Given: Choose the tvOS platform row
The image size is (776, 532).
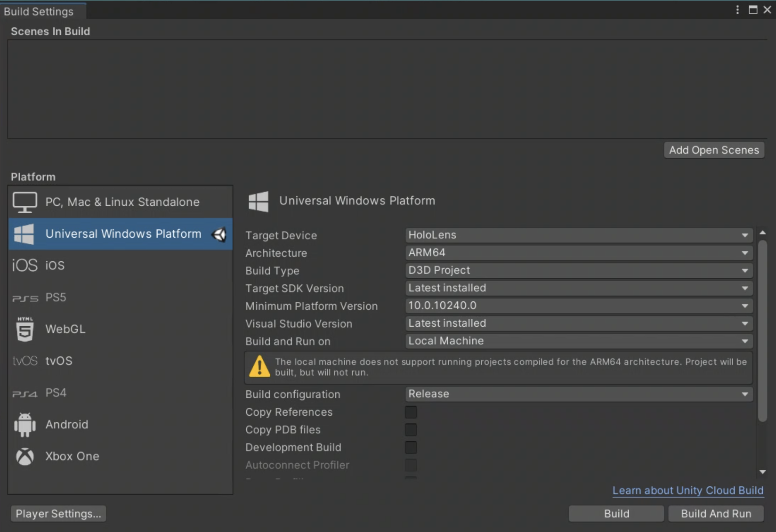Looking at the screenshot, I should pos(120,361).
